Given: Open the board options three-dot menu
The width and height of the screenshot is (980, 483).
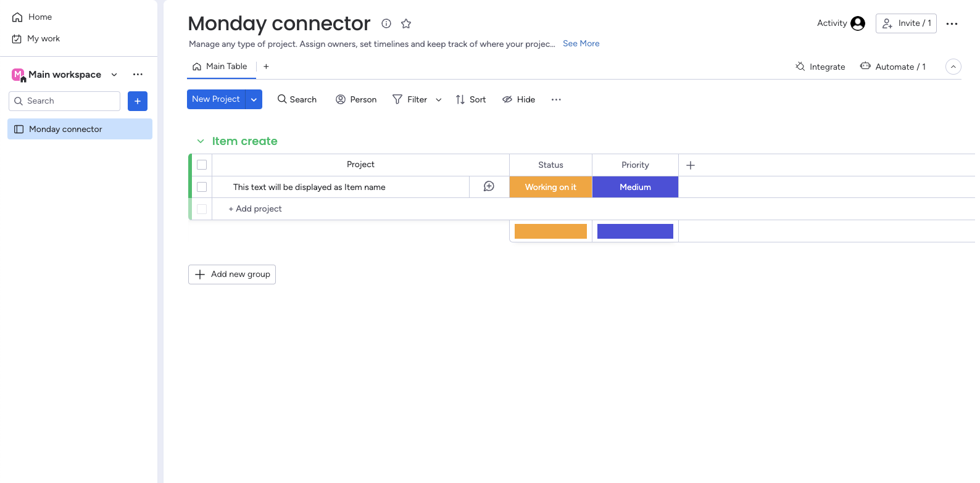Looking at the screenshot, I should pyautogui.click(x=952, y=23).
